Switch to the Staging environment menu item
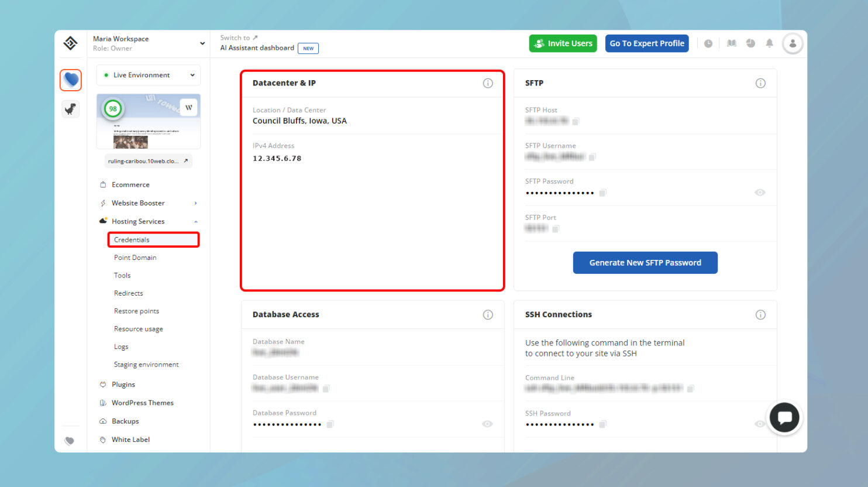 (146, 364)
